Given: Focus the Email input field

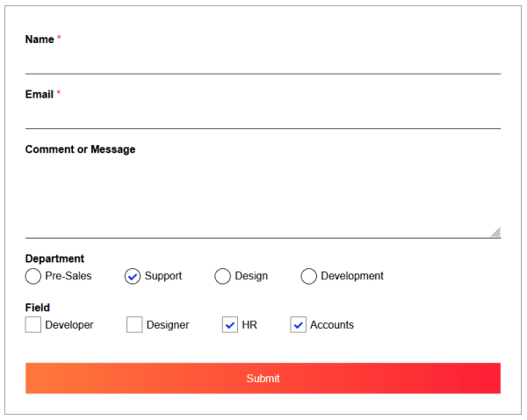Looking at the screenshot, I should pos(263,116).
